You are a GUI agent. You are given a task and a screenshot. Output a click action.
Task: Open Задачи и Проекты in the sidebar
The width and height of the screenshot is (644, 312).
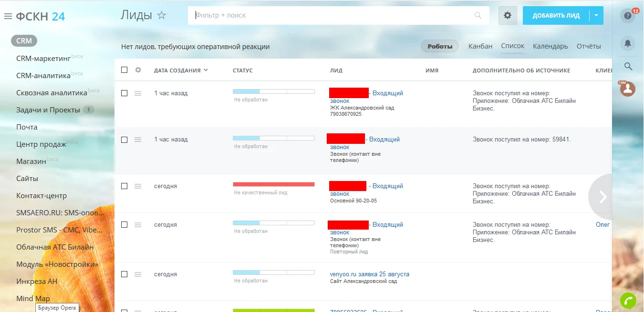48,110
